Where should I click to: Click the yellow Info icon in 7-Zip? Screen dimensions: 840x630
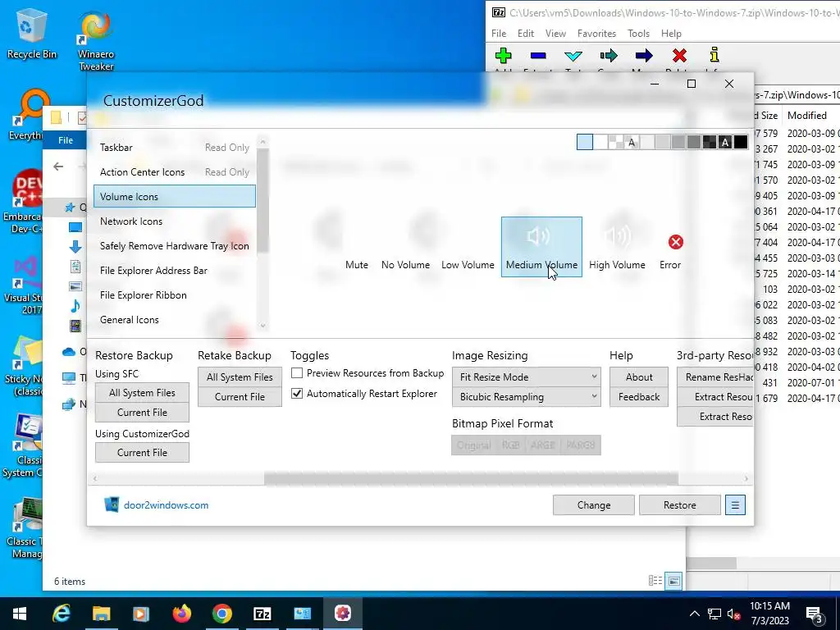tap(714, 55)
